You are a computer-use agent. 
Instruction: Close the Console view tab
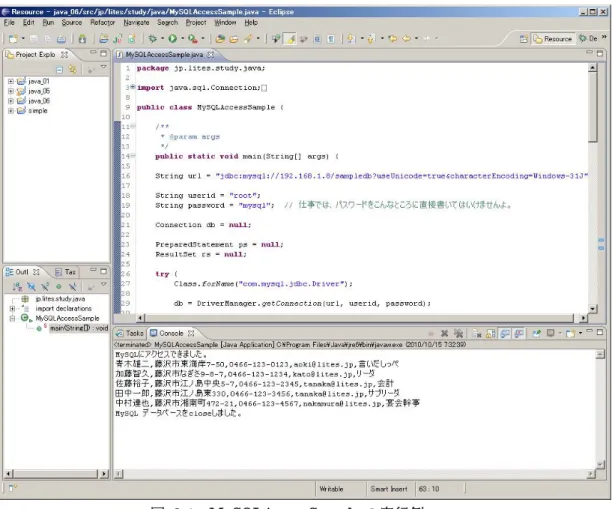[191, 333]
